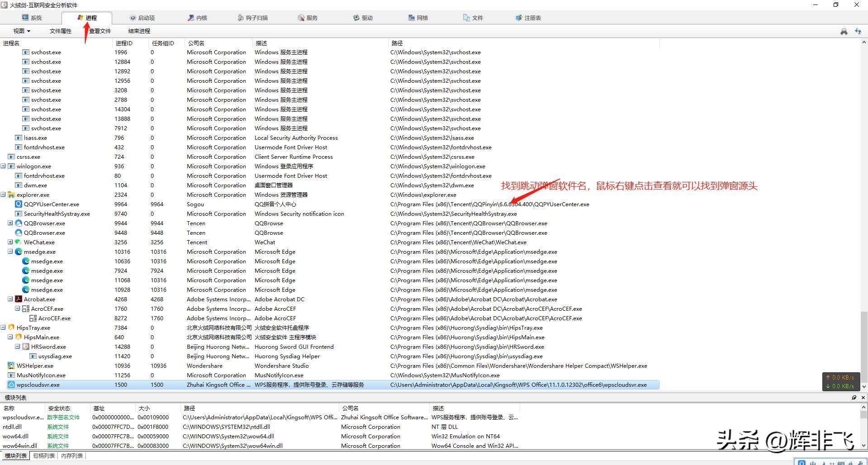Viewport: 868px width, 465px height.
Task: Switch to the 服务 tab
Action: 308,18
